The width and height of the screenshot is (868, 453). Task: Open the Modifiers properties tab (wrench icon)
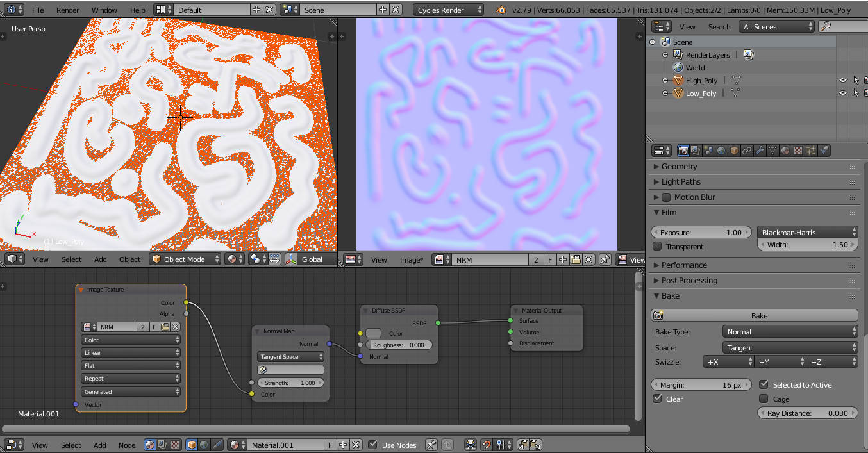pos(759,150)
